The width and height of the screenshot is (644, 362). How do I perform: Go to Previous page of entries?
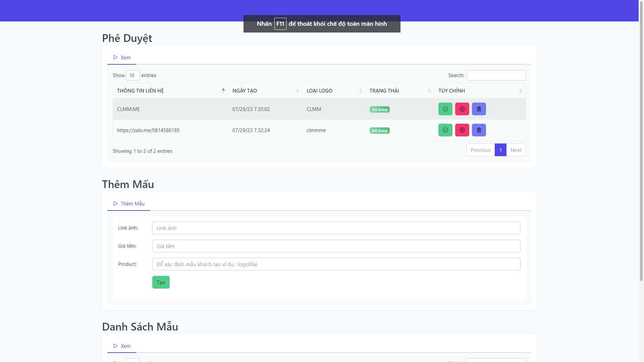pos(480,150)
